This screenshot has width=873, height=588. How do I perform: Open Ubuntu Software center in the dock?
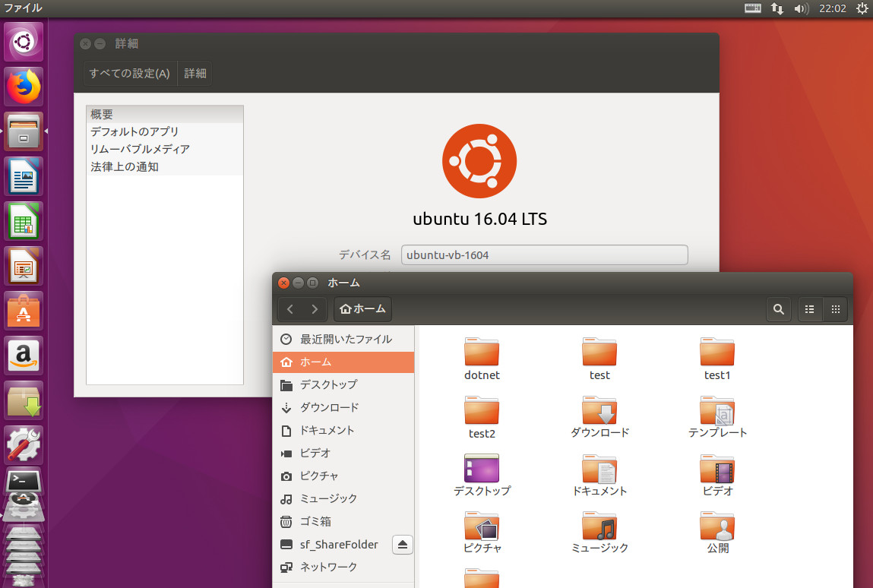[x=24, y=311]
